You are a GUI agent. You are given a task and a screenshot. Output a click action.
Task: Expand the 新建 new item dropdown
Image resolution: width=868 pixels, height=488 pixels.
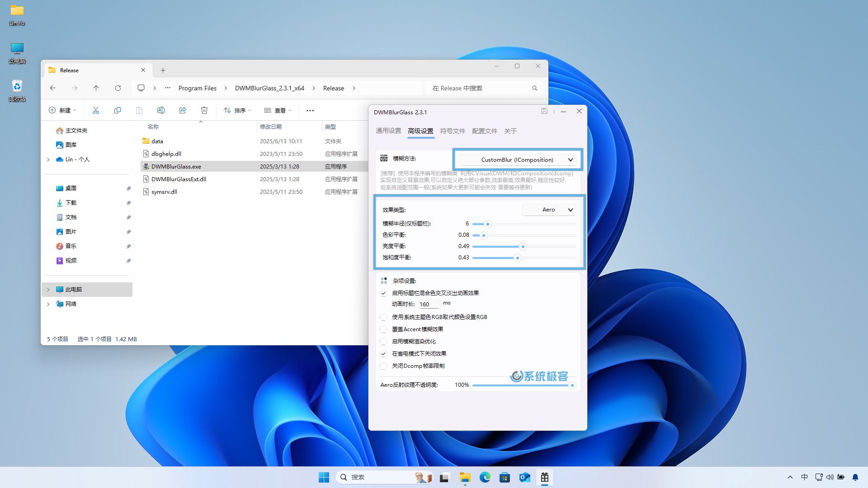point(63,110)
